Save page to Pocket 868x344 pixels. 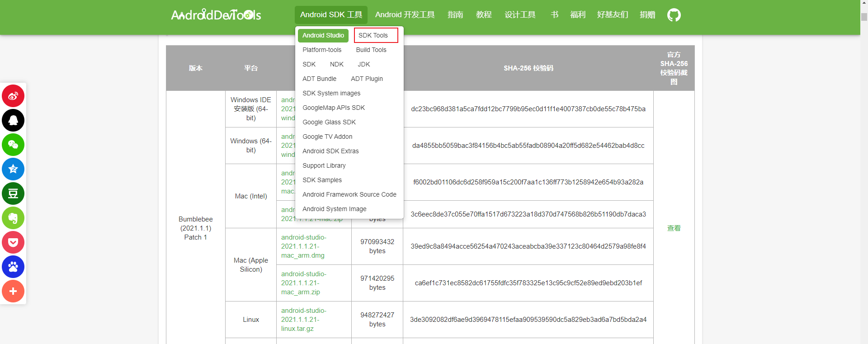(x=13, y=242)
